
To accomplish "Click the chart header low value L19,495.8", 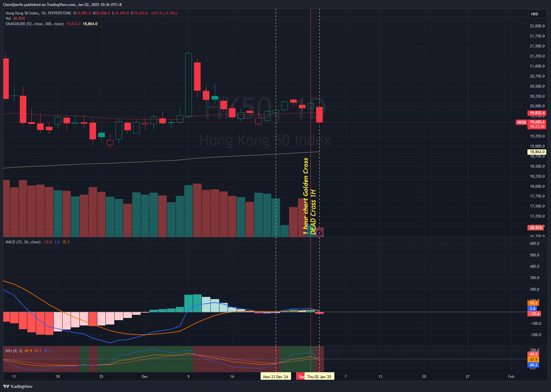I will pos(120,13).
